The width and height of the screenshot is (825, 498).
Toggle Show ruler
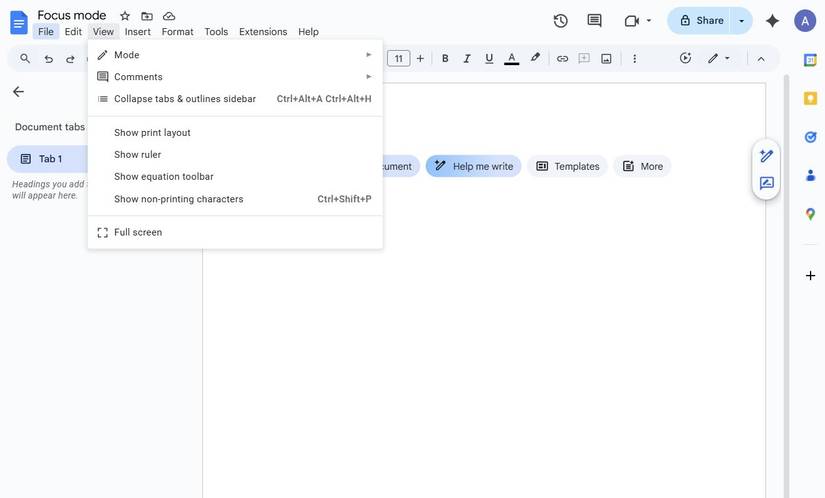(235, 155)
